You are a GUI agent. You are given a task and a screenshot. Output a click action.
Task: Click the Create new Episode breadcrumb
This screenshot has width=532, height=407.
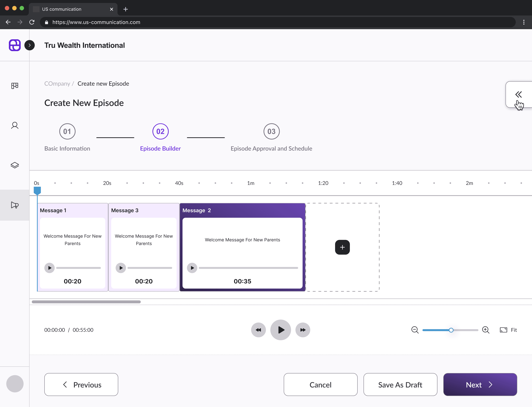coord(103,84)
